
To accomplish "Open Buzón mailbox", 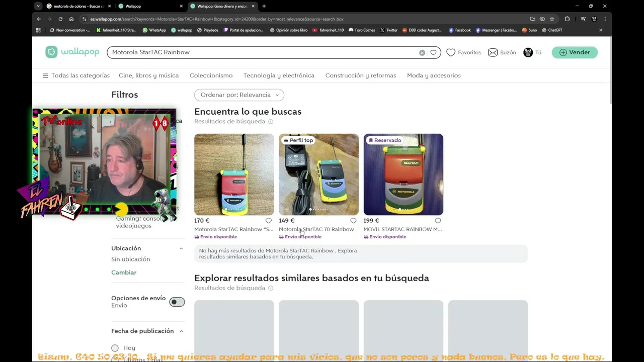I will pyautogui.click(x=502, y=52).
